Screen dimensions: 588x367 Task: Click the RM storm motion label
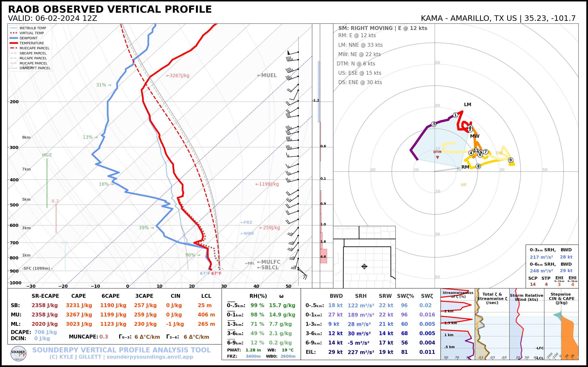pyautogui.click(x=465, y=167)
